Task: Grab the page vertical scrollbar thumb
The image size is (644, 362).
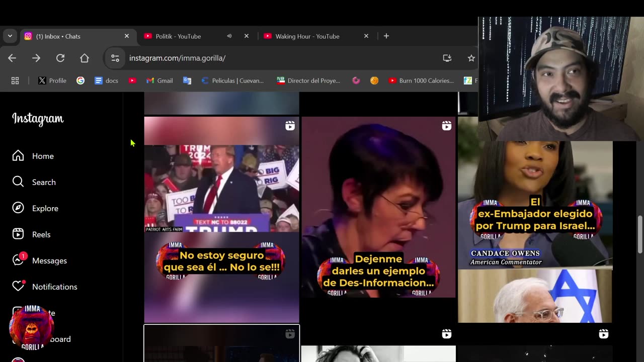Action: click(640, 235)
